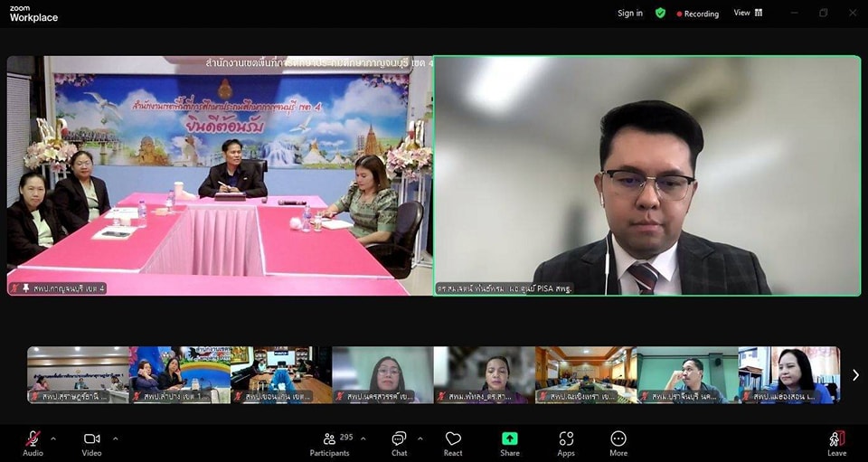The image size is (868, 462).
Task: Click the pinned สพป.กาญจนบุรี เขต 4 video tile
Action: coord(220,175)
